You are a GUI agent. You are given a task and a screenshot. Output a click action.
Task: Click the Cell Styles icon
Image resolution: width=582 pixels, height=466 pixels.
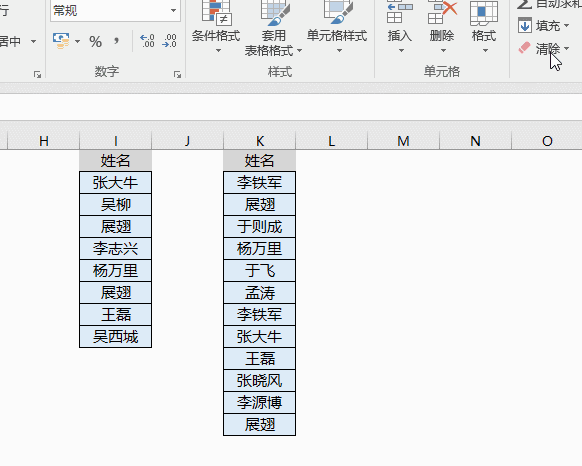(x=337, y=12)
